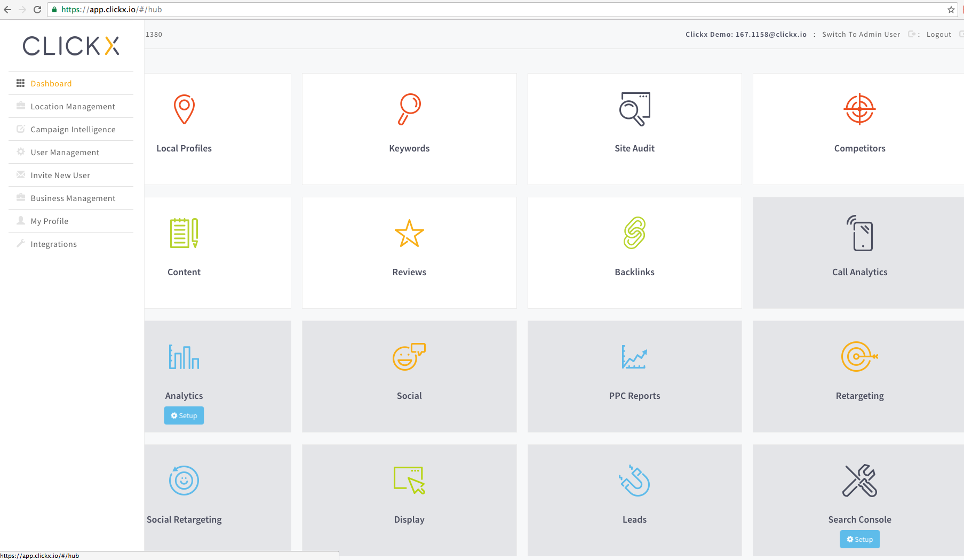Image resolution: width=964 pixels, height=560 pixels.
Task: Open the Search Console tools icon
Action: 859,481
